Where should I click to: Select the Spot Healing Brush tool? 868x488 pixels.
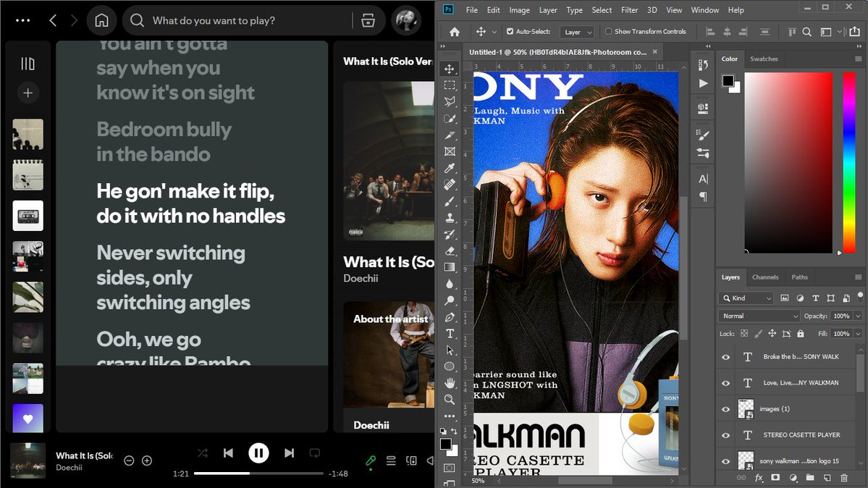(450, 185)
